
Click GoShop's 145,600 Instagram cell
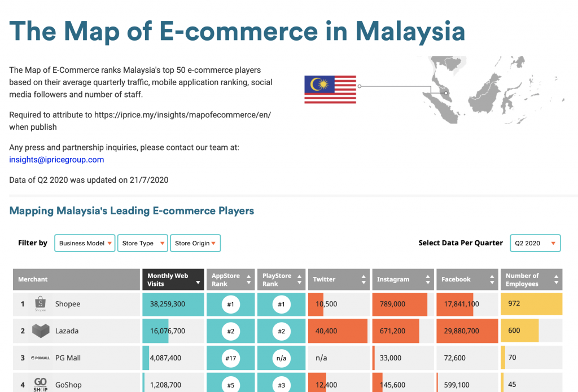403,384
